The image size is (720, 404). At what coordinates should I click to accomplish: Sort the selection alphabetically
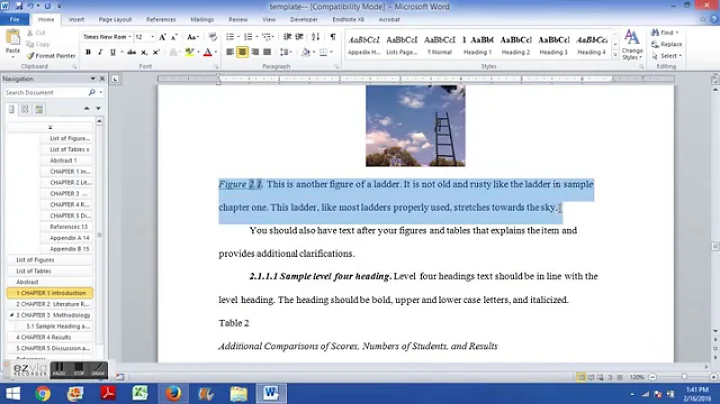click(315, 37)
